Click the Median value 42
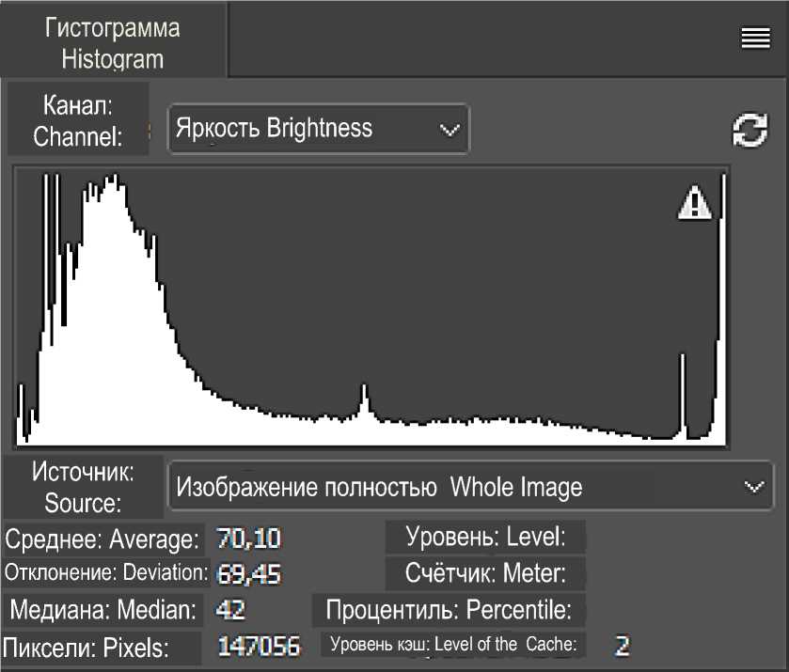 click(230, 609)
